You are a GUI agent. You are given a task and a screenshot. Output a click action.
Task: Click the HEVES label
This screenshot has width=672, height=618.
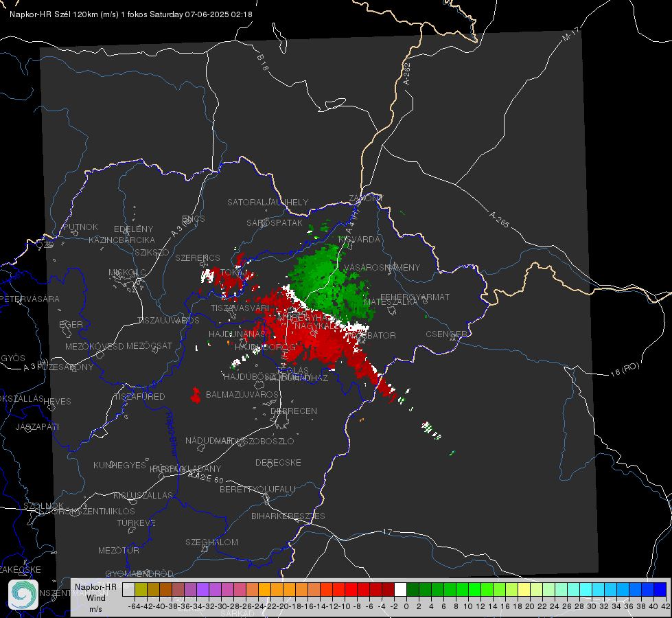pos(58,402)
